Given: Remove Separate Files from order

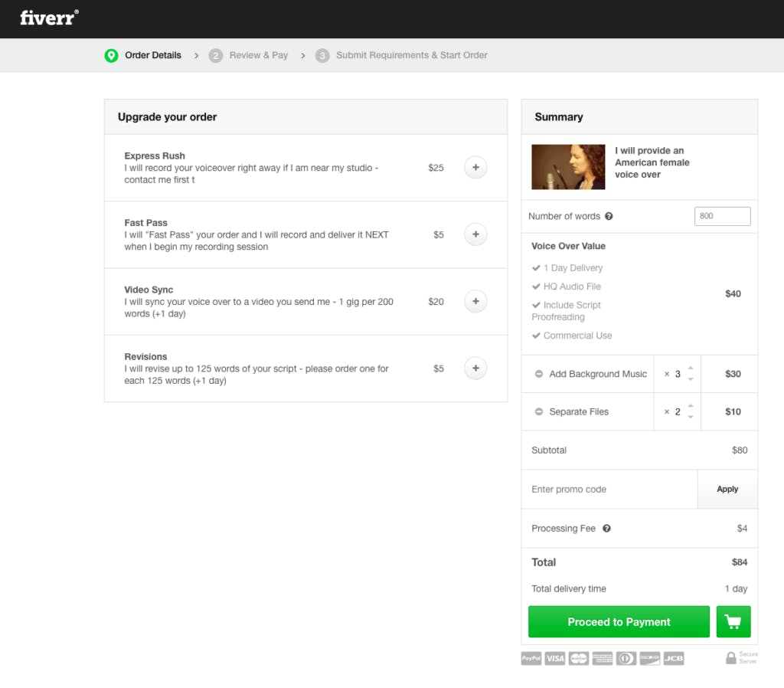Looking at the screenshot, I should tap(541, 411).
